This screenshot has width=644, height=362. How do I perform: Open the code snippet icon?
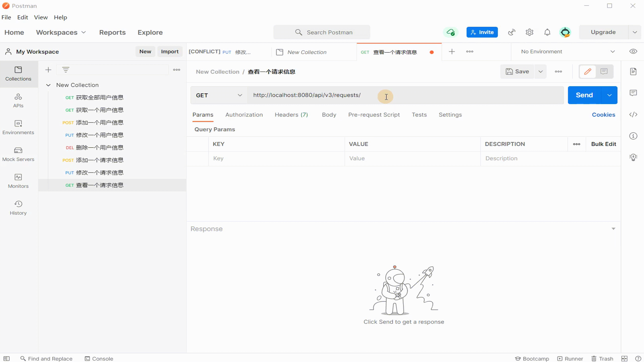(x=633, y=115)
